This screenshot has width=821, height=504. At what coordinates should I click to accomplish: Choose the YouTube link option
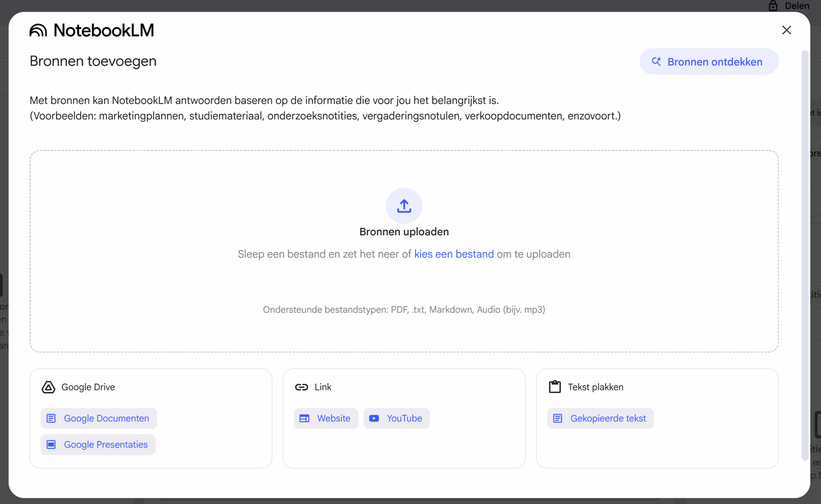coord(396,418)
